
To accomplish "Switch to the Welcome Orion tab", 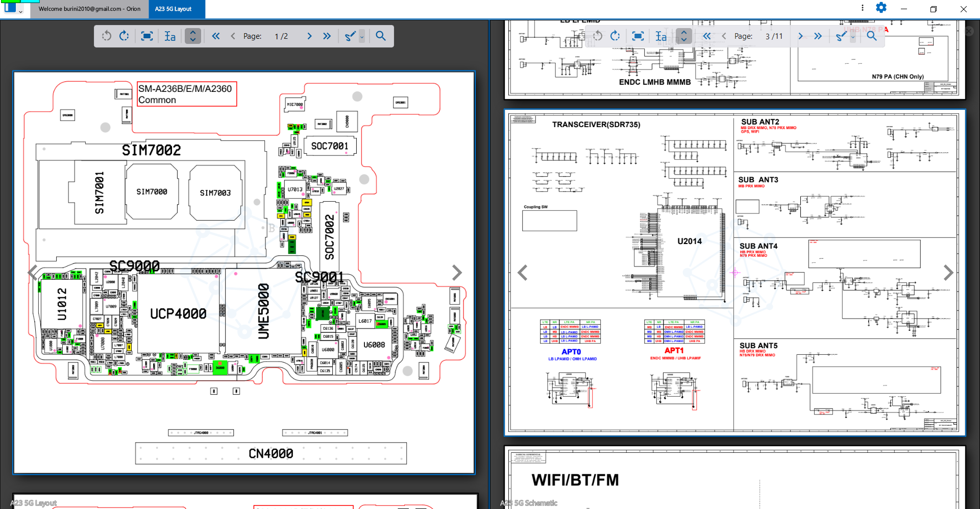I will [89, 9].
